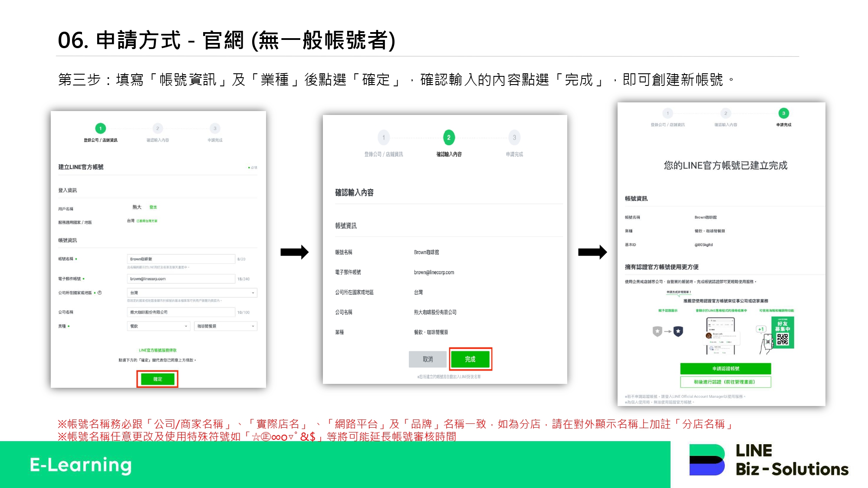
Task: Open the 台灣 country dropdown
Action: [x=192, y=293]
